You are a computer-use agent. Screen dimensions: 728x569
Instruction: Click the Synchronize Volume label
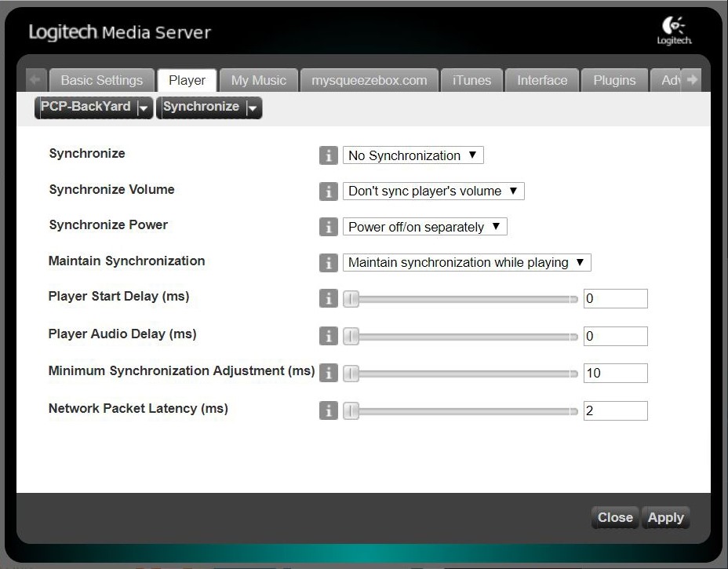tap(112, 189)
